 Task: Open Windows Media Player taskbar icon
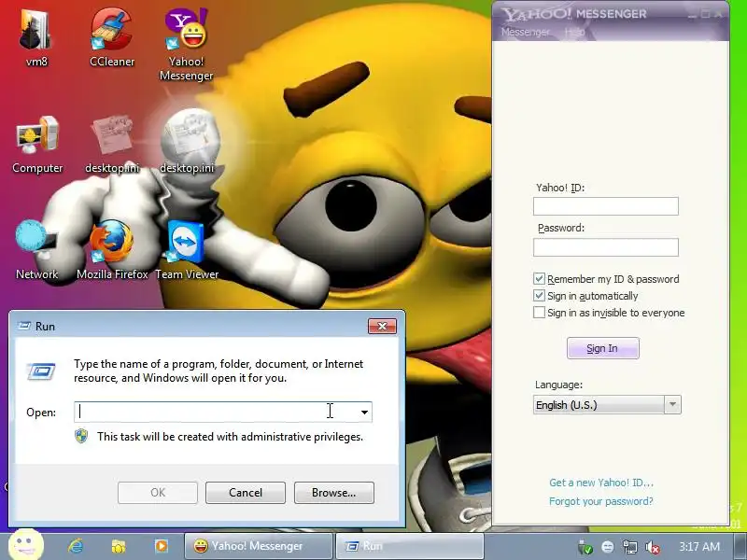161,546
